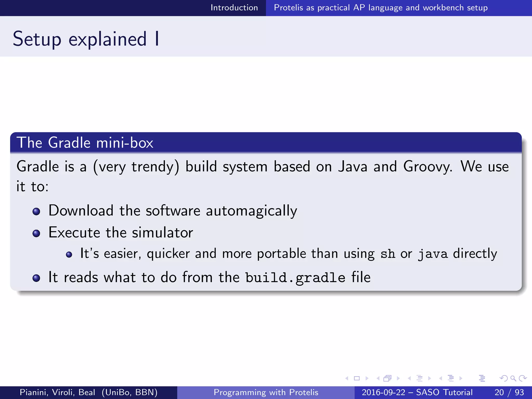Click the Programming with Protelis footer title
Screen dimensions: 532x399
click(266, 392)
